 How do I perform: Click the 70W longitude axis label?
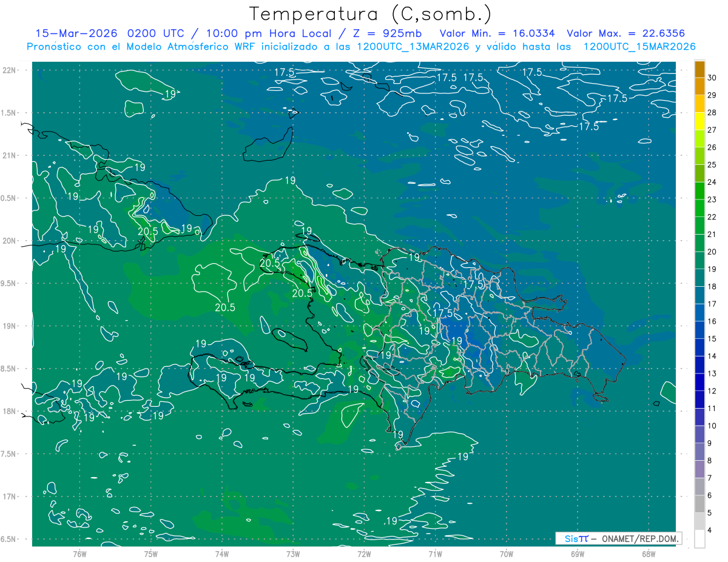[506, 554]
